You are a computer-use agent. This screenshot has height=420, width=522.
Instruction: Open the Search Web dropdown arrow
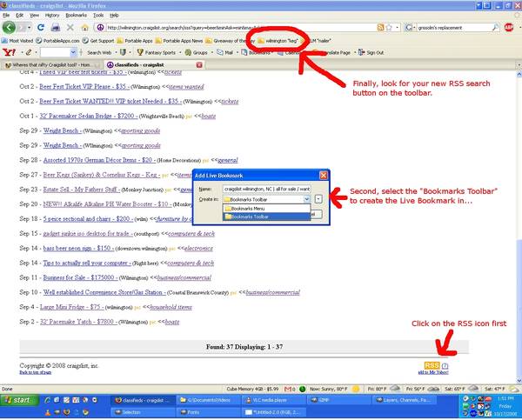[x=116, y=52]
